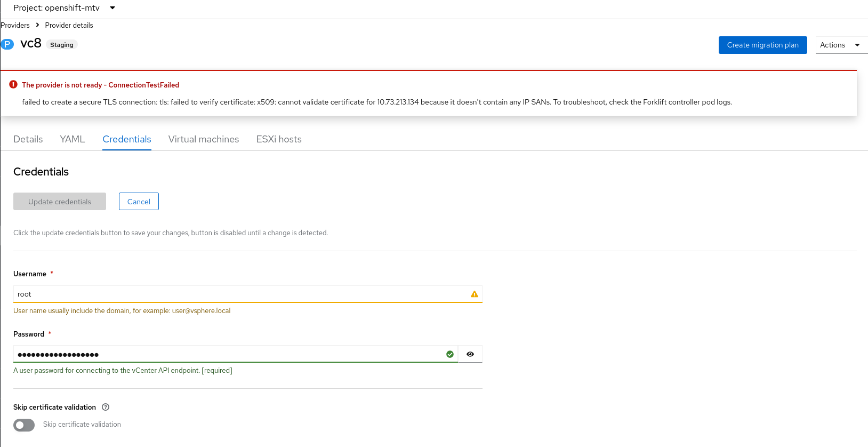Open Skip certificate validation help icon
Viewport: 868px width, 447px height.
click(106, 407)
